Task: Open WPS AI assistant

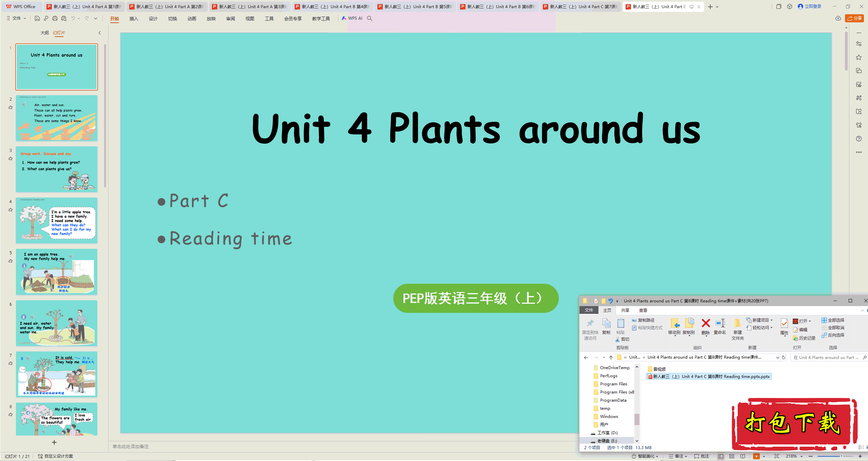Action: pyautogui.click(x=352, y=18)
